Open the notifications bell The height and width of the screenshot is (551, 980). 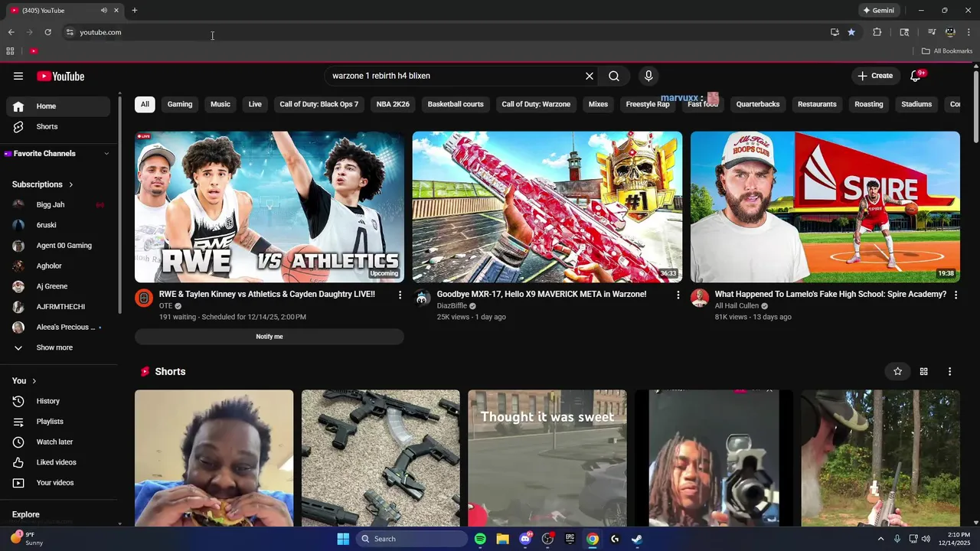[916, 76]
